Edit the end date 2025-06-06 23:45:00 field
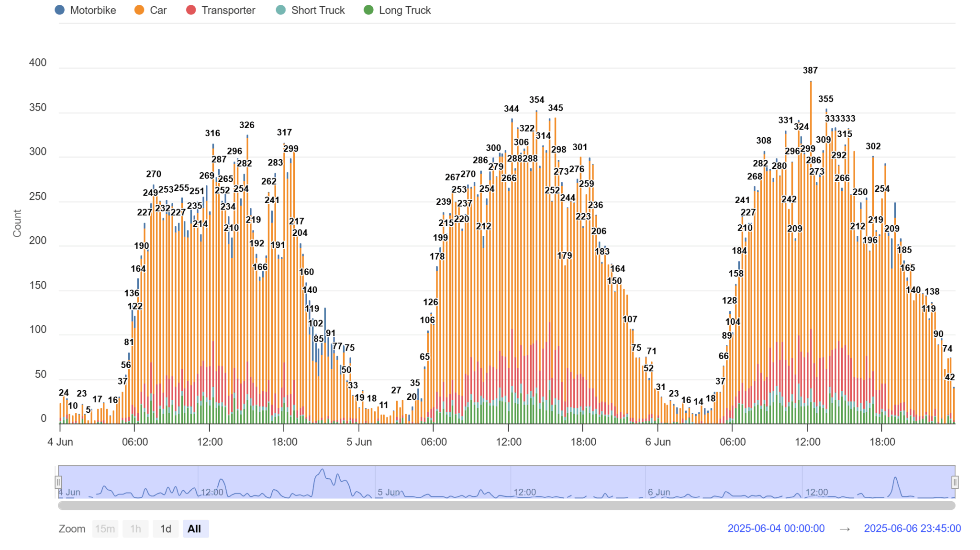The image size is (980, 550). click(x=912, y=528)
